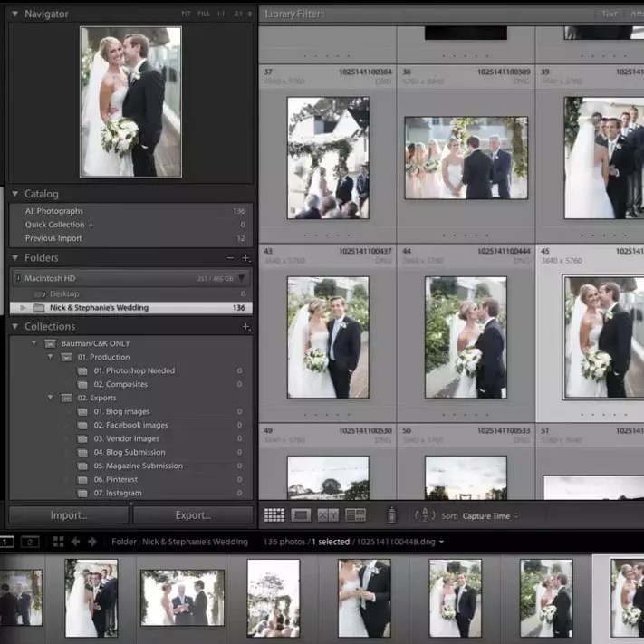Image resolution: width=644 pixels, height=644 pixels.
Task: Select grid photo number 38
Action: pos(466,158)
